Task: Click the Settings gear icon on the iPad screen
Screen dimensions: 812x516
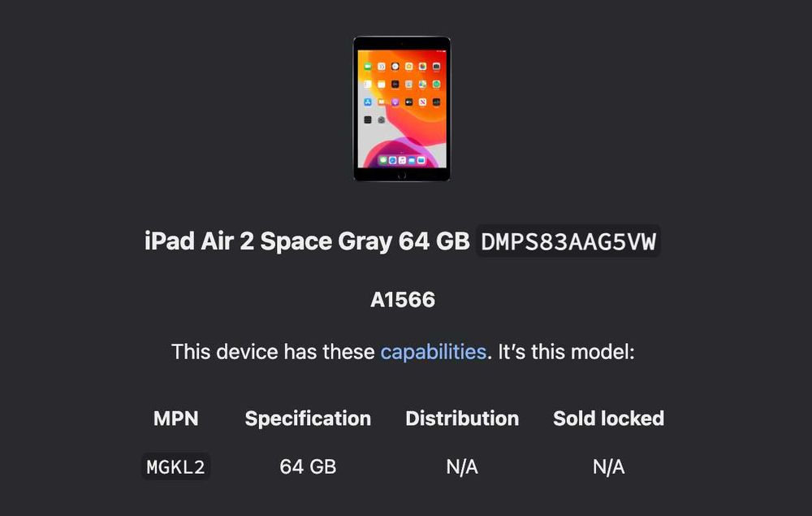Action: pos(381,119)
